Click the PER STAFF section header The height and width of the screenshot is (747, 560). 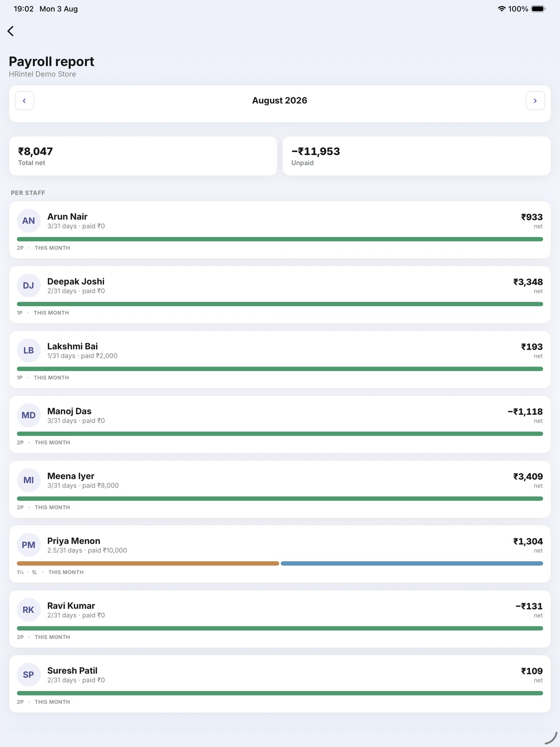[28, 193]
